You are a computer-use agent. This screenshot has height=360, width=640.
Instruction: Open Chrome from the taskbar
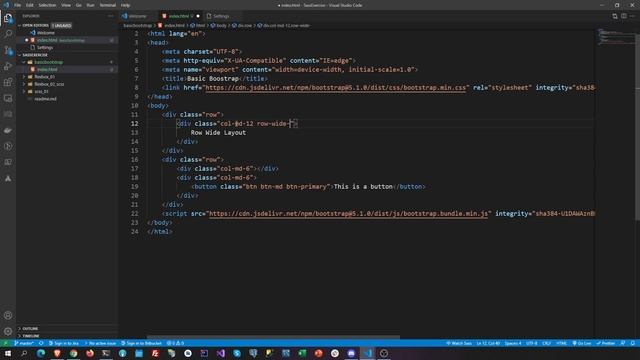(x=73, y=353)
